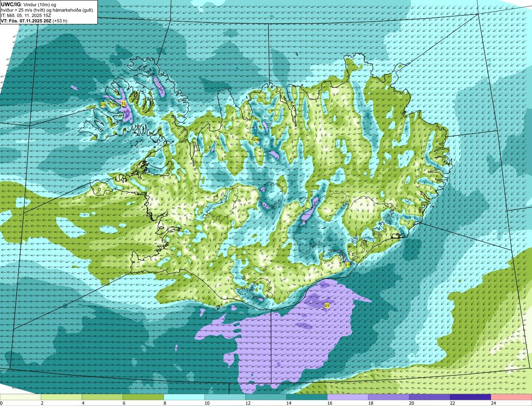Click the 25 gust marker left of the 31 marker

[x=103, y=105]
